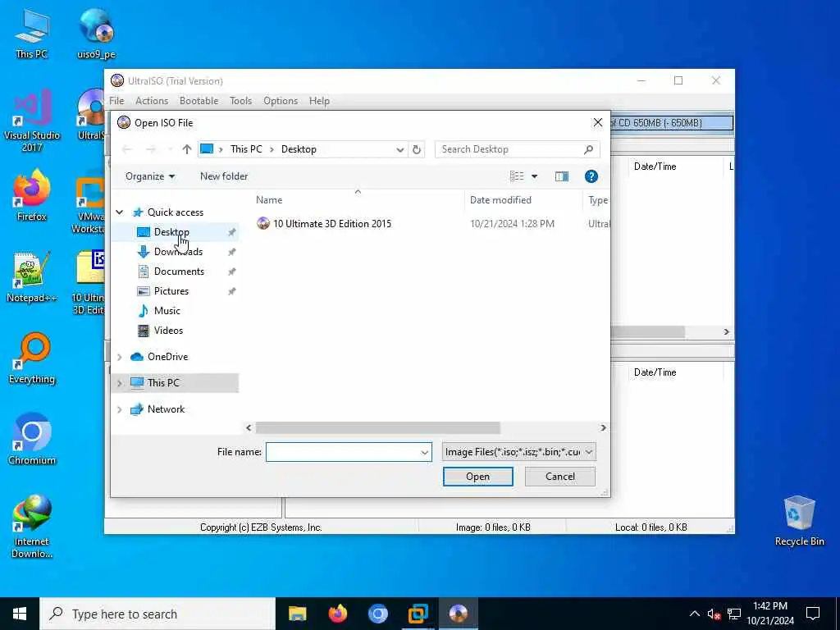
Task: Open dialog Help question mark icon
Action: coord(591,176)
